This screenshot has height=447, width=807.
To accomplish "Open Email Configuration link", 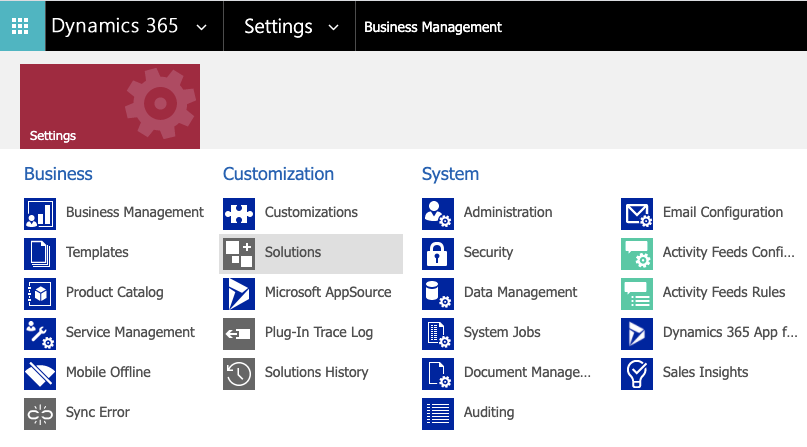I will point(723,212).
